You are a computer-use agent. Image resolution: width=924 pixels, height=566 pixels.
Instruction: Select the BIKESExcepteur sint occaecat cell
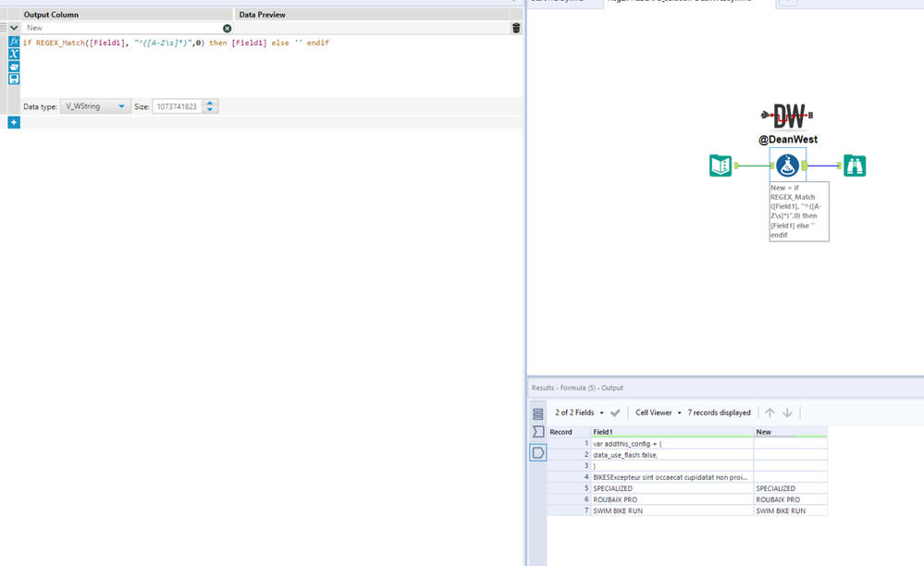pyautogui.click(x=672, y=477)
